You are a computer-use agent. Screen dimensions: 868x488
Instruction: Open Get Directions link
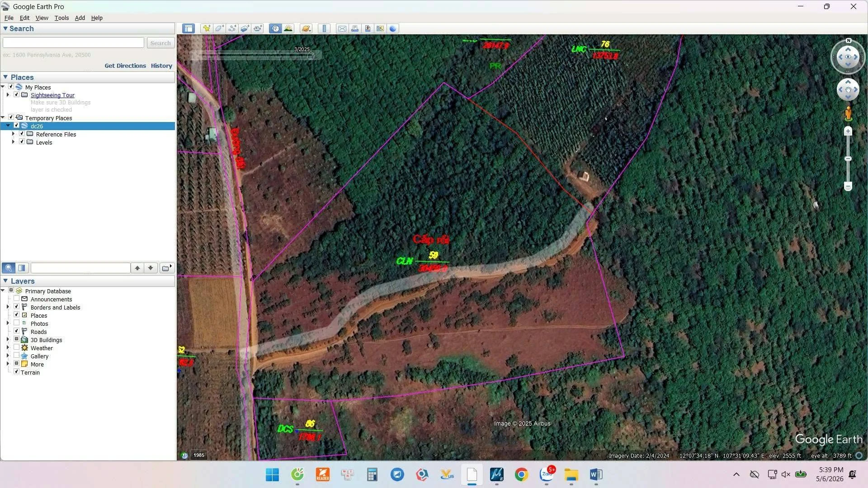125,66
